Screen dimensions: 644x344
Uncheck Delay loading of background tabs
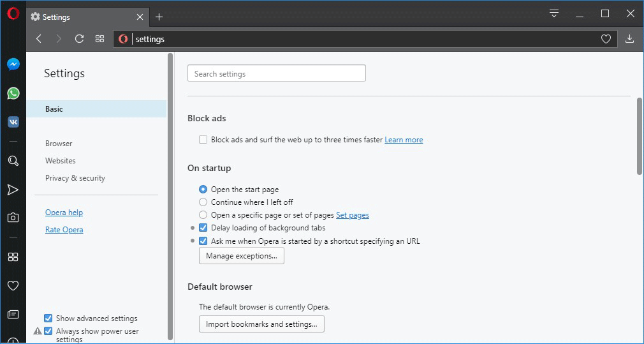203,228
